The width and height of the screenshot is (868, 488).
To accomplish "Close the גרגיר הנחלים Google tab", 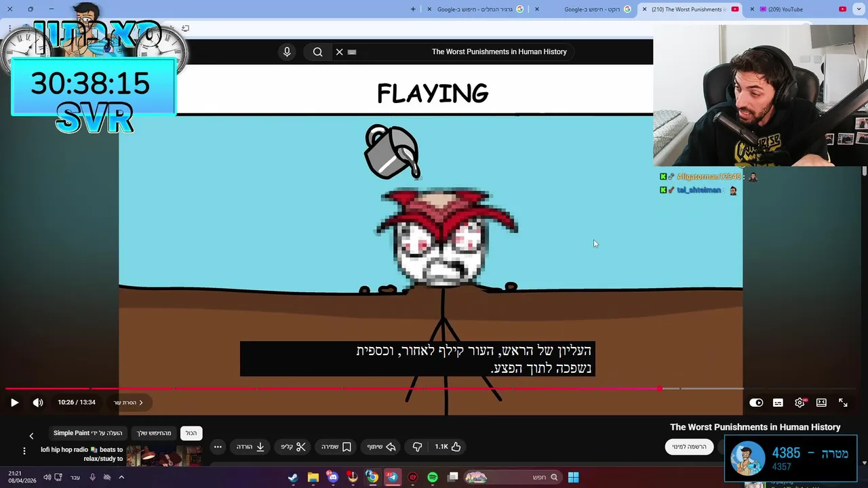I will [x=429, y=9].
